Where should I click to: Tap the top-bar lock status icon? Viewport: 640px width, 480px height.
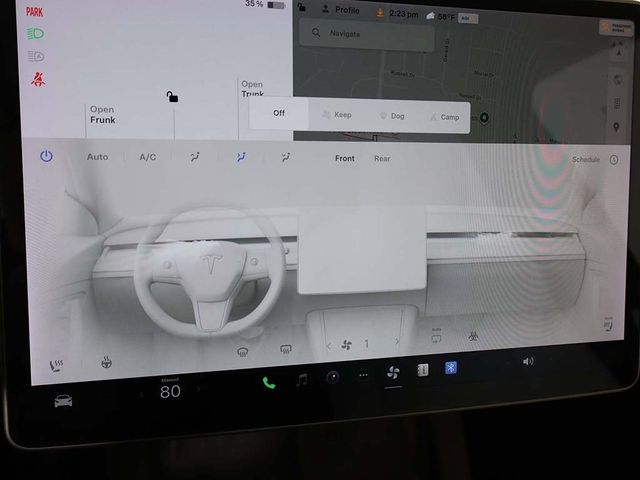[301, 7]
